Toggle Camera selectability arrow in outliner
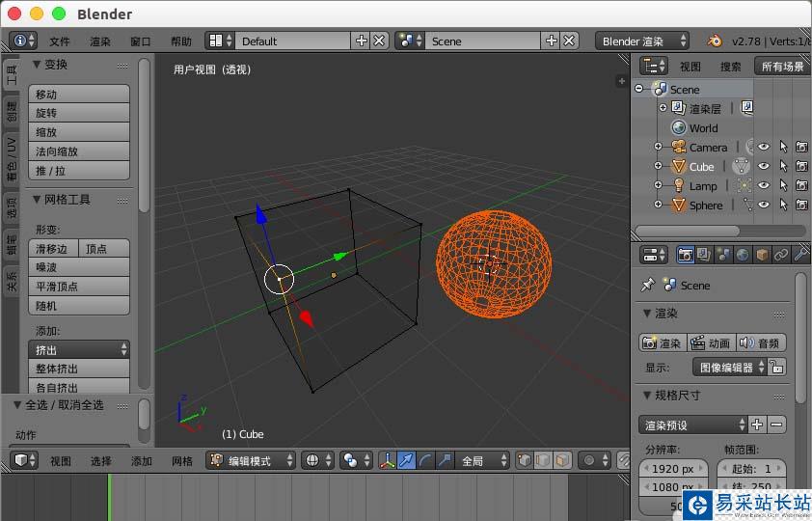 coord(783,147)
